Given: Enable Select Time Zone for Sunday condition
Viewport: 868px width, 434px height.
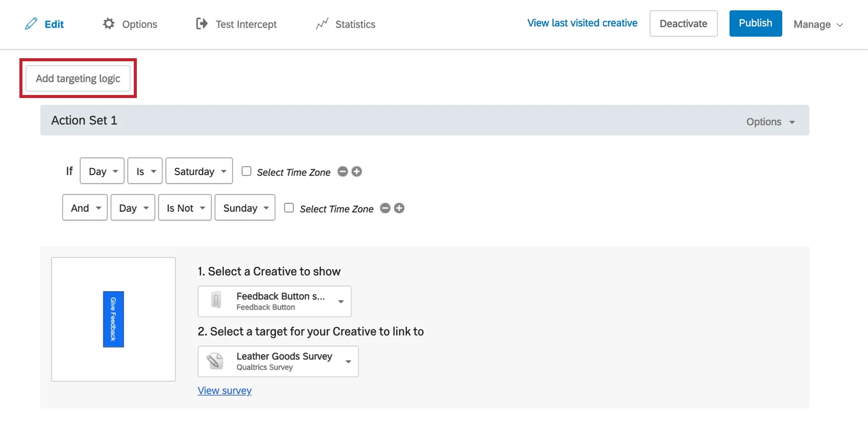Looking at the screenshot, I should pos(289,208).
